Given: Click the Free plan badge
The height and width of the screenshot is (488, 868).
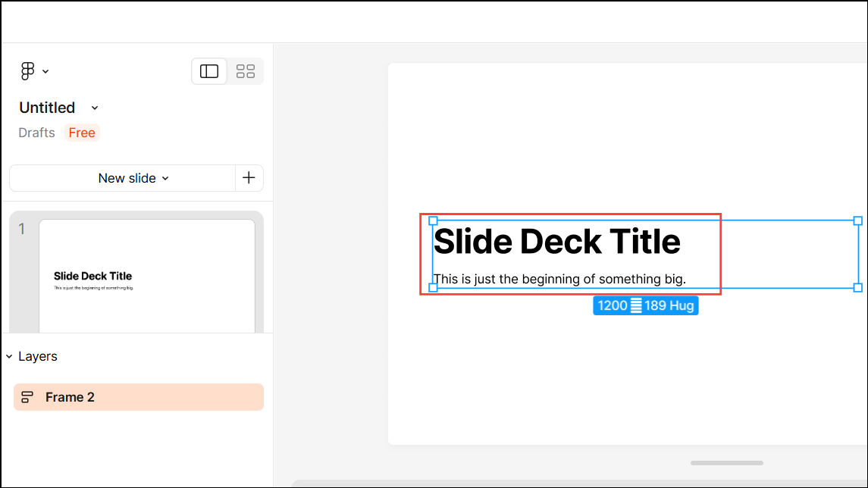Looking at the screenshot, I should coord(81,133).
